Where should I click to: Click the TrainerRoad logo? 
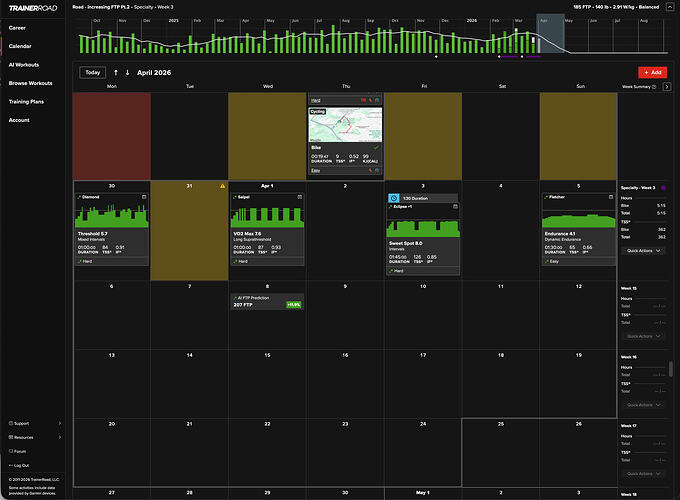[x=33, y=8]
